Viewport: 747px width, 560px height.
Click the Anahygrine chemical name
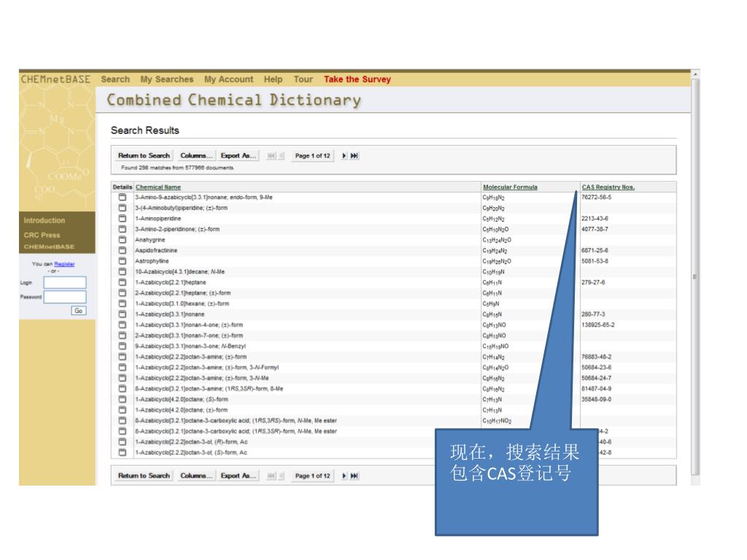click(150, 240)
